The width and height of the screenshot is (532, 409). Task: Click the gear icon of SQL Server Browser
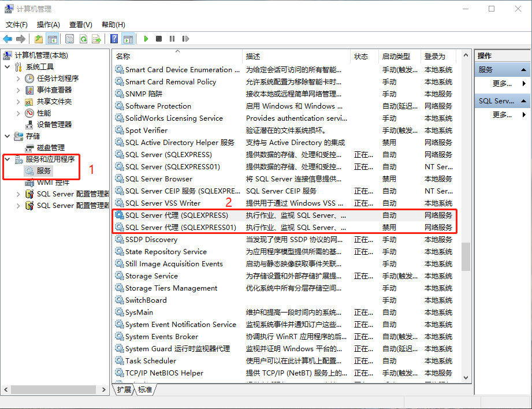pyautogui.click(x=119, y=179)
